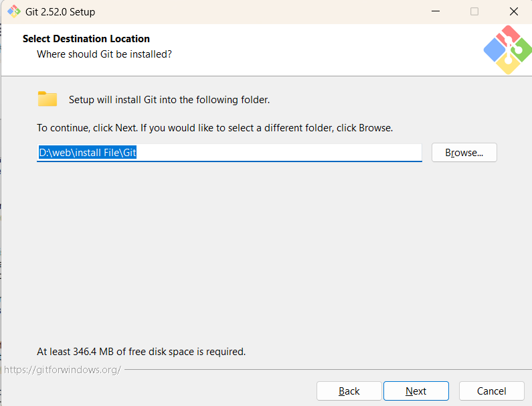Click the installation path field
Screen dimensions: 532x406
(230, 153)
